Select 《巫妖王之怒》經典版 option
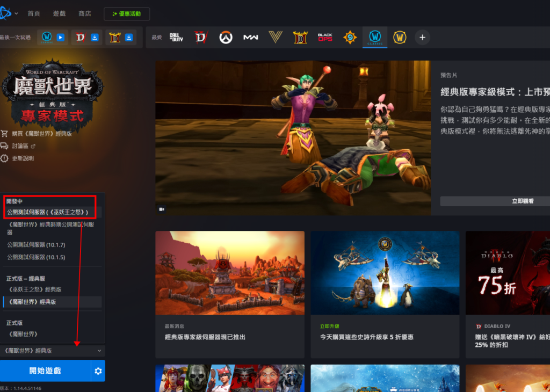 52,289
